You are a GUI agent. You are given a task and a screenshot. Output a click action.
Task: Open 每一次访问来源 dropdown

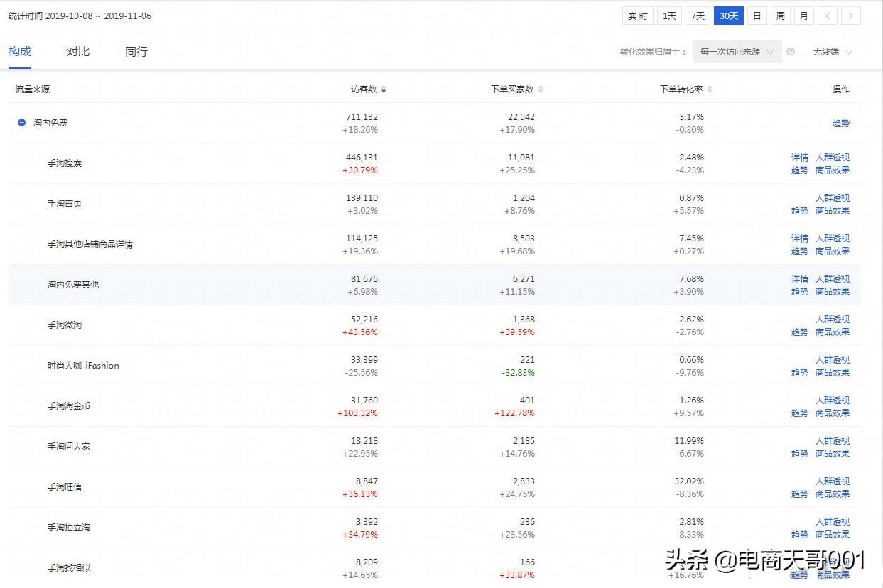737,52
